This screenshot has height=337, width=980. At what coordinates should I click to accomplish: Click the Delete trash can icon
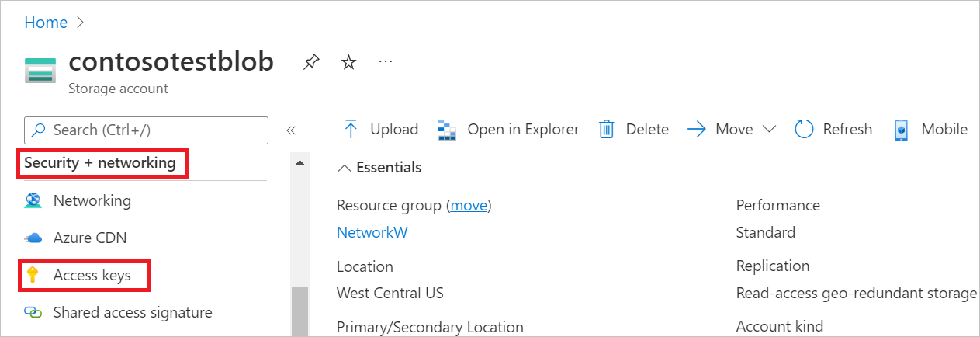(607, 130)
